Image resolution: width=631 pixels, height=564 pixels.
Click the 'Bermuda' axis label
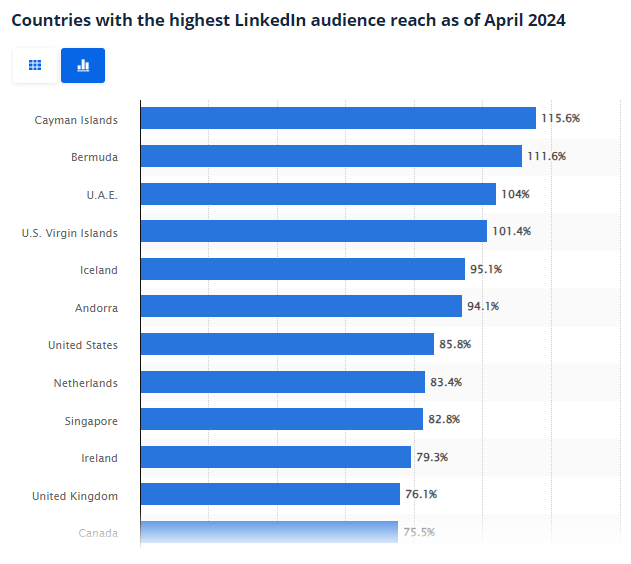pos(95,157)
